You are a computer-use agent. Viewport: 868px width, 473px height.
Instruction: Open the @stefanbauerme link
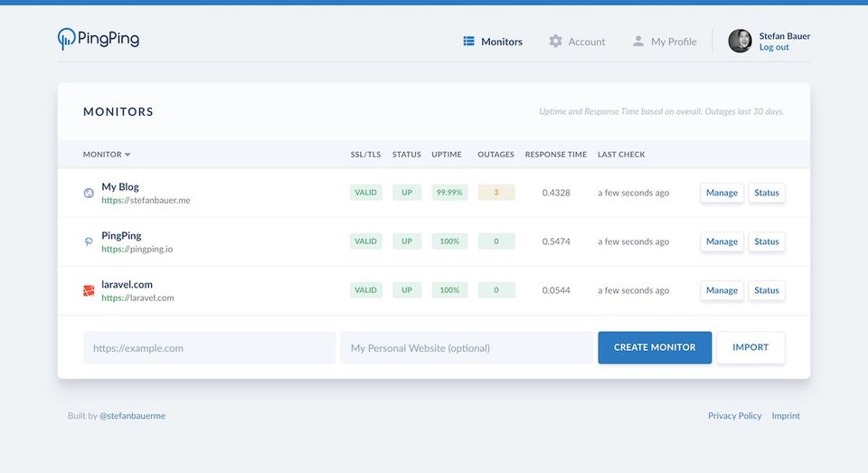[x=132, y=415]
